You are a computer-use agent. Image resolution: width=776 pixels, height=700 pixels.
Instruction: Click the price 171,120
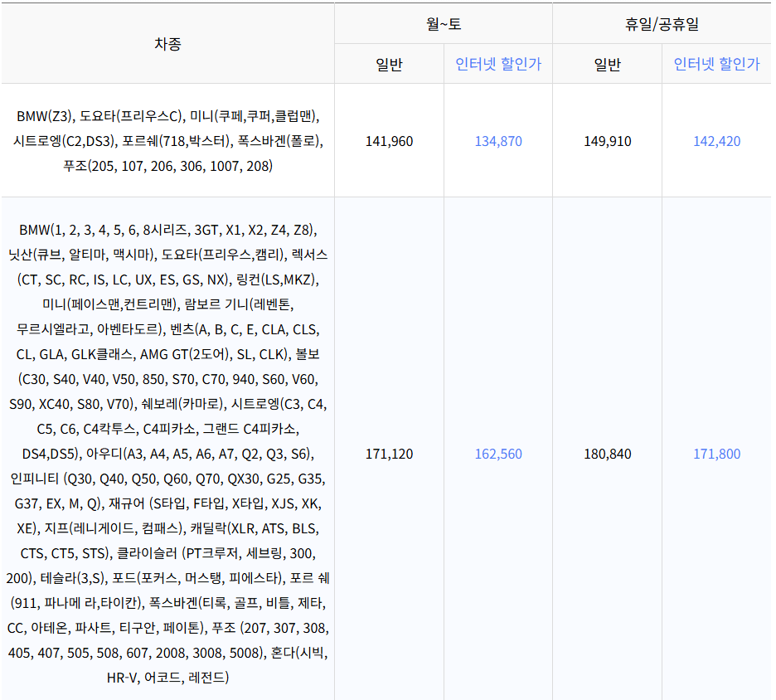(x=388, y=454)
